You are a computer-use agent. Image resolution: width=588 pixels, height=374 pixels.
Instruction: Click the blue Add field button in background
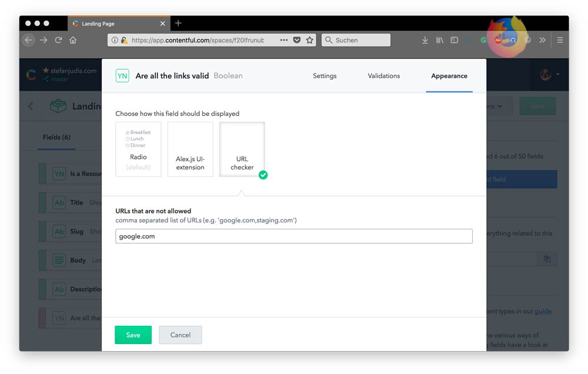(x=522, y=179)
